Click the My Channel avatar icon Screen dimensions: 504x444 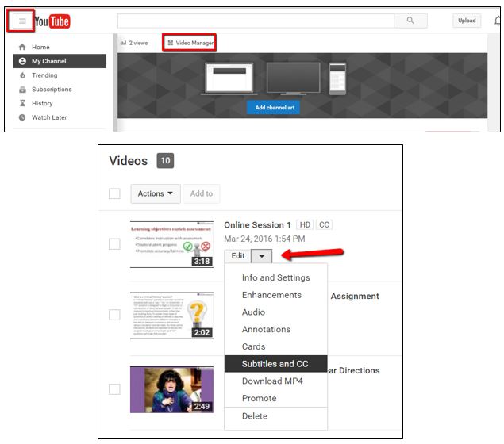point(22,61)
